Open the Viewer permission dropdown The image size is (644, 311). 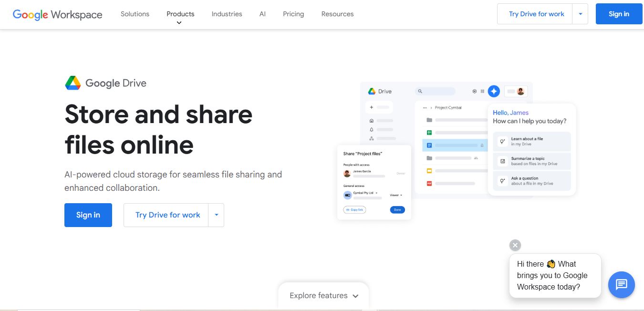tap(396, 195)
